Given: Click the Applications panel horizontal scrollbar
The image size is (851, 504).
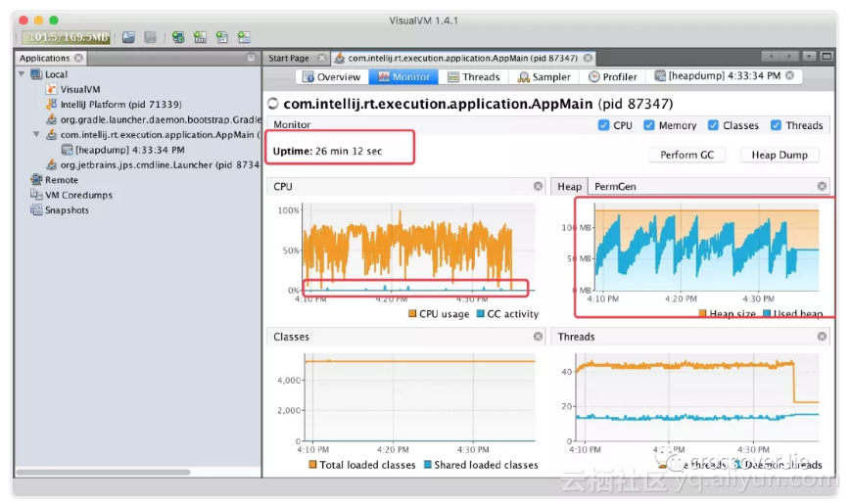Looking at the screenshot, I should (x=103, y=472).
